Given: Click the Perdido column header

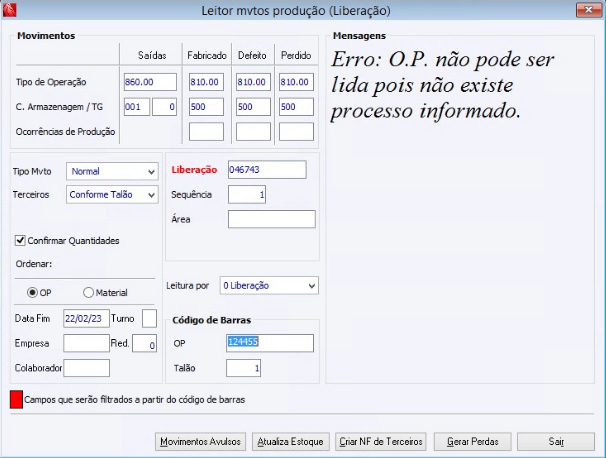Looking at the screenshot, I should [x=296, y=56].
